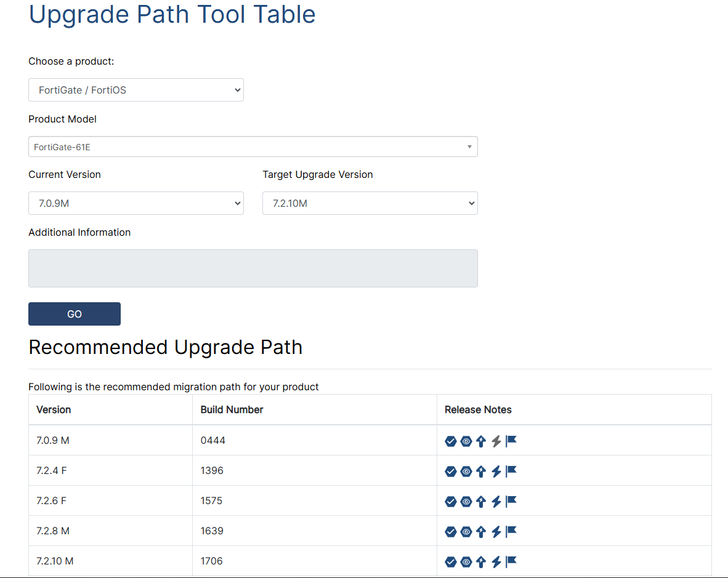This screenshot has width=728, height=578.
Task: Click the checkmark icon in the 7.2.8 M row
Action: click(x=450, y=532)
